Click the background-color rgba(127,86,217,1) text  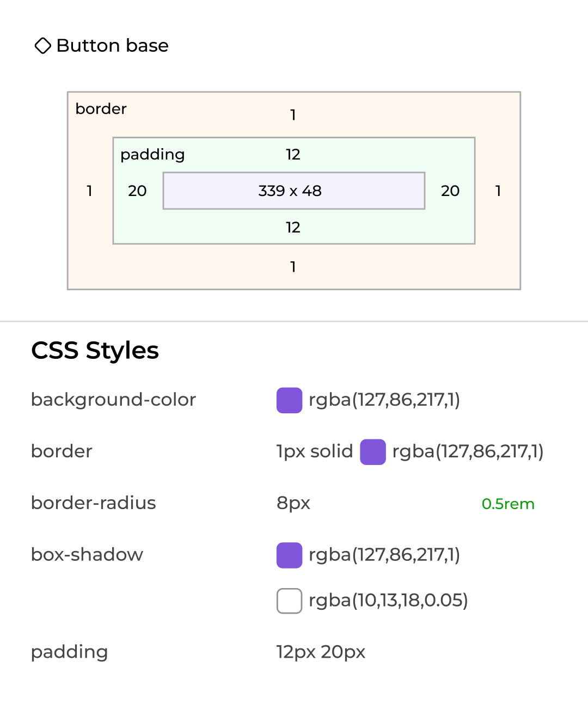(x=384, y=400)
